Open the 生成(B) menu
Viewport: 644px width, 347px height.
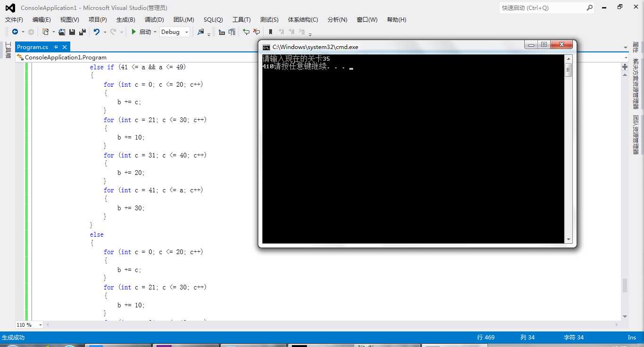(x=126, y=19)
